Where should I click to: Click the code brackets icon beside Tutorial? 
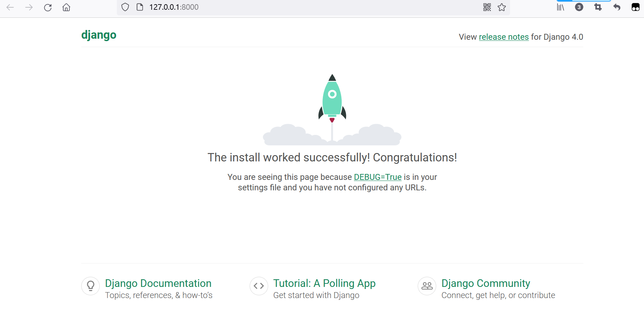259,286
